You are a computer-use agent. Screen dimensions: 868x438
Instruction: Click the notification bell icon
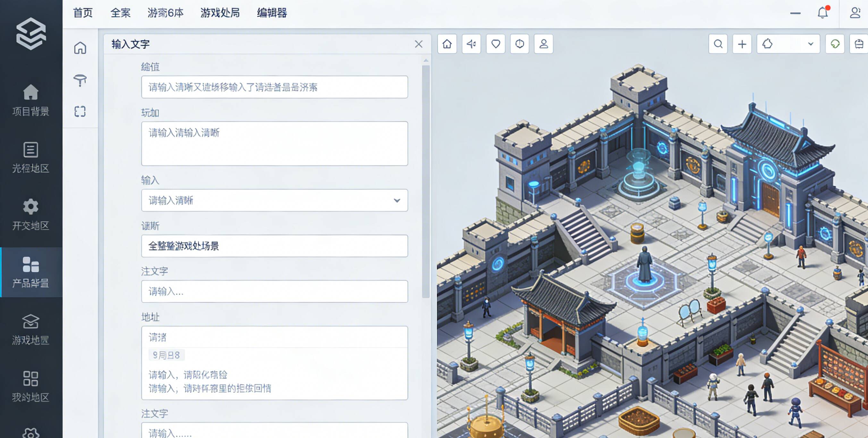(x=822, y=13)
